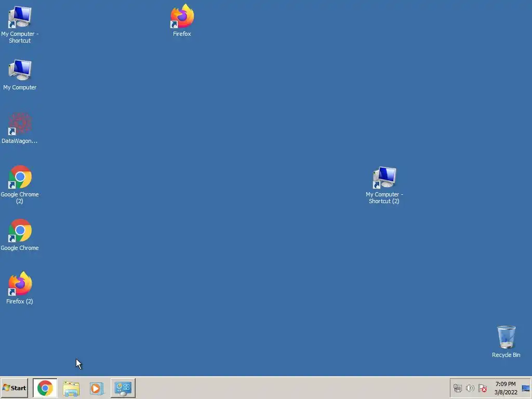Viewport: 532px width, 399px height.
Task: Open the Start menu
Action: point(14,388)
